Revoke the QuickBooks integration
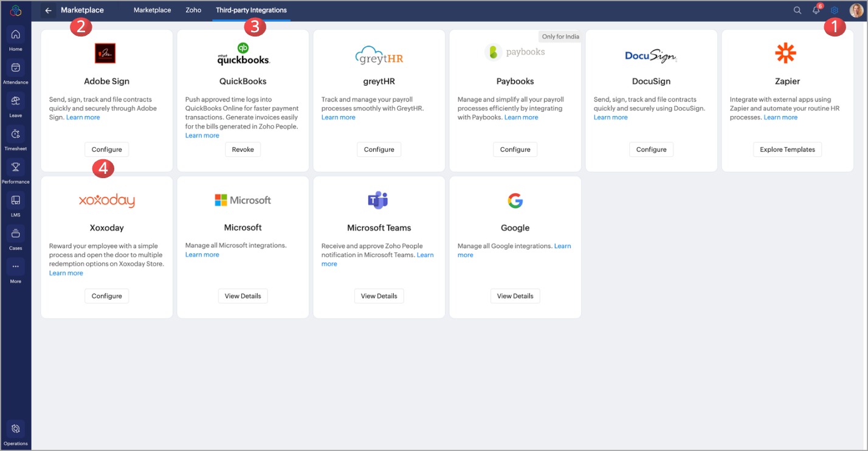 (x=243, y=150)
